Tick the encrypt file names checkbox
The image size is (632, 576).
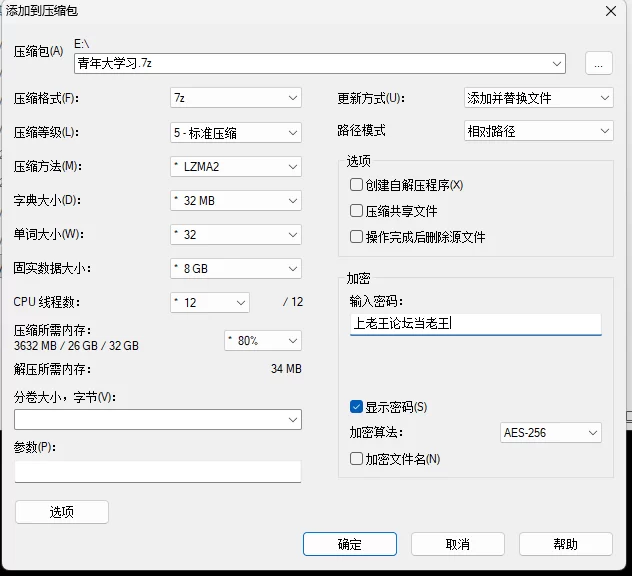point(357,459)
